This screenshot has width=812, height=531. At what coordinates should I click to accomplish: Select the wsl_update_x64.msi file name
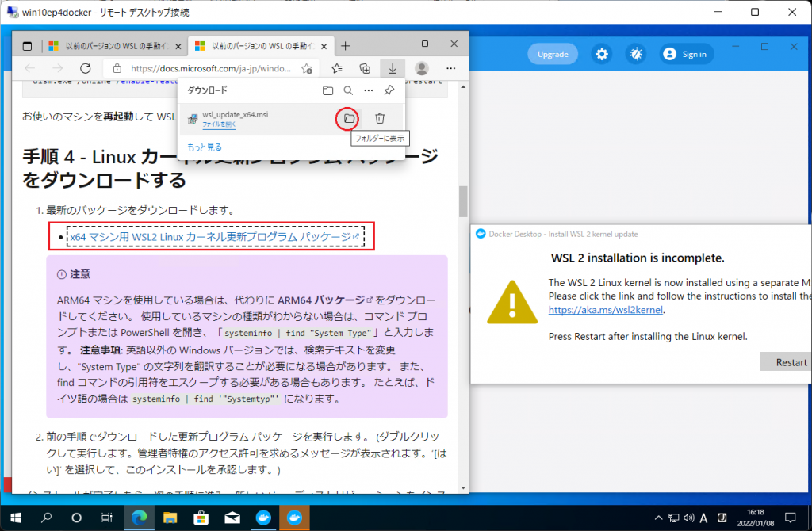click(235, 114)
